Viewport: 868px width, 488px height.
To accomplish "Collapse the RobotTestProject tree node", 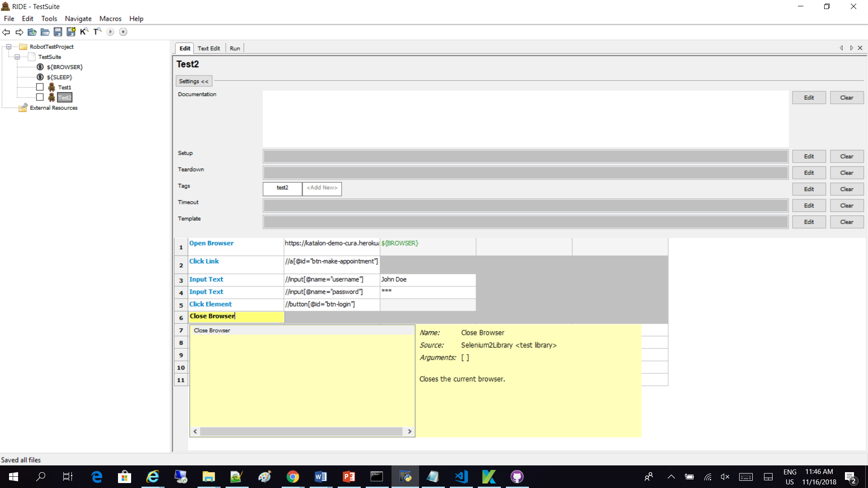I will pyautogui.click(x=9, y=47).
